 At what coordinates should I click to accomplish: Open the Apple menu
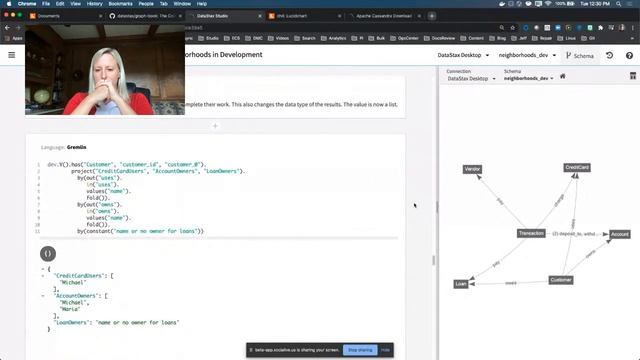pos(9,4)
